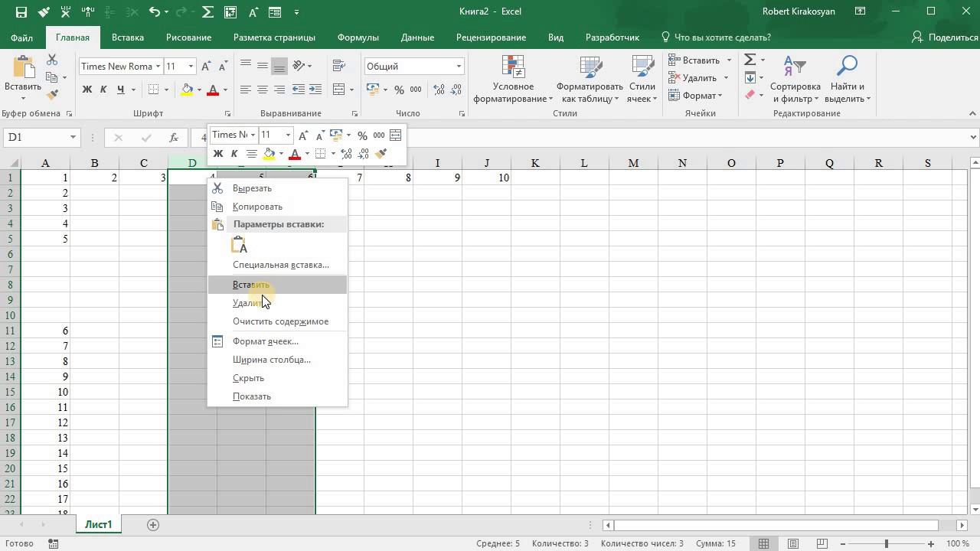Toggle Underline (Ч) in the ribbon
The width and height of the screenshot is (980, 551).
(x=121, y=90)
